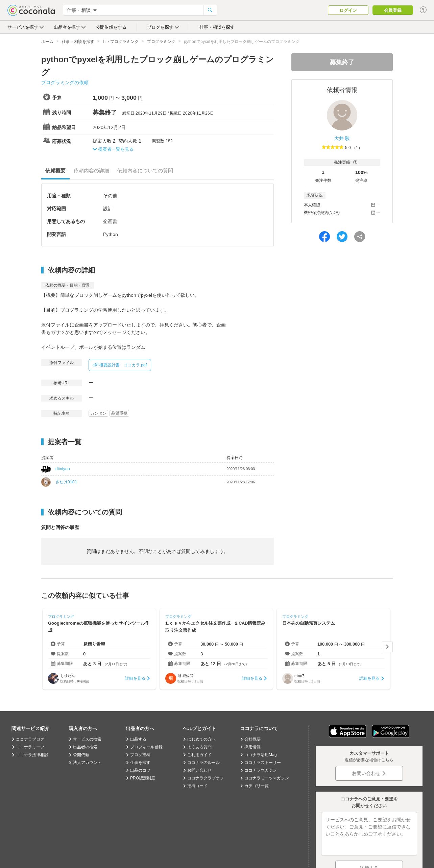Click miso7 avatar in third card
The image size is (434, 868).
288,678
